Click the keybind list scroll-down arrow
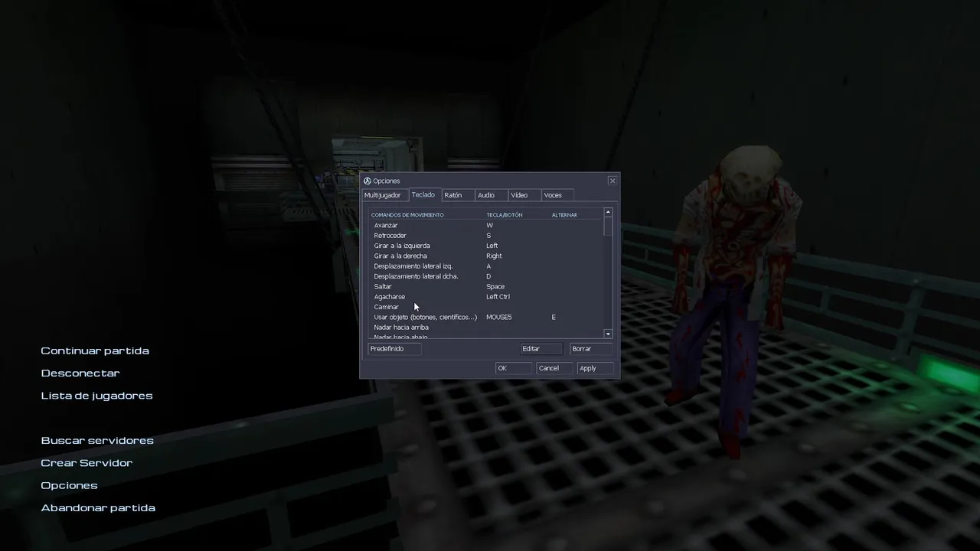 pos(608,334)
